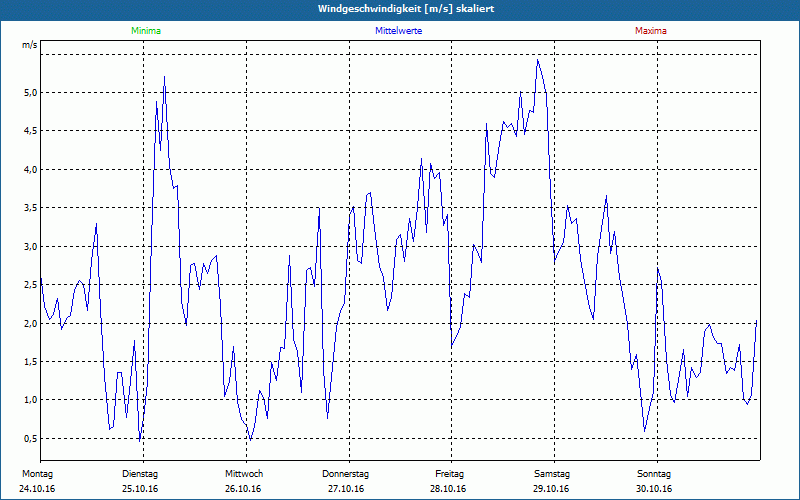
Task: Click the 4,0 y-axis value
Action: pyautogui.click(x=31, y=170)
